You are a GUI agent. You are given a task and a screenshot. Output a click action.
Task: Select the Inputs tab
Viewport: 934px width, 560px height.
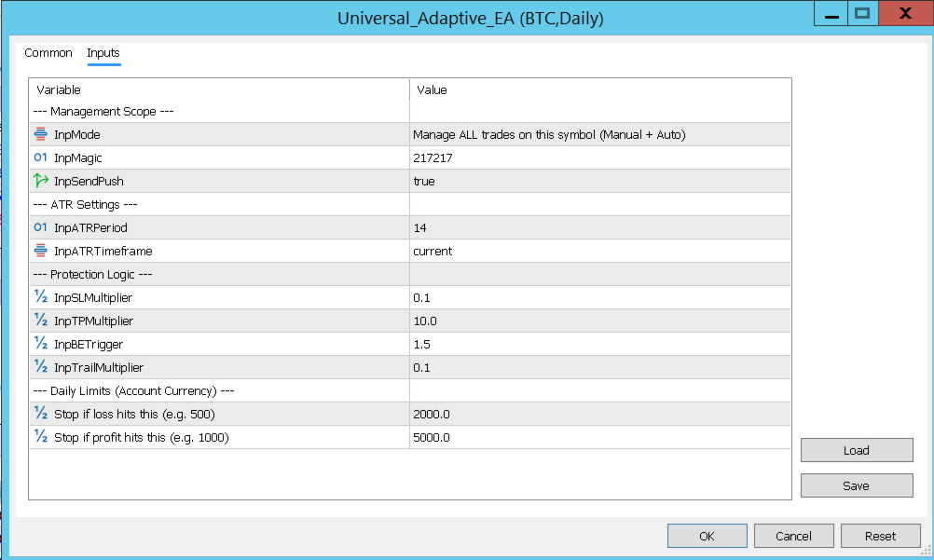103,52
